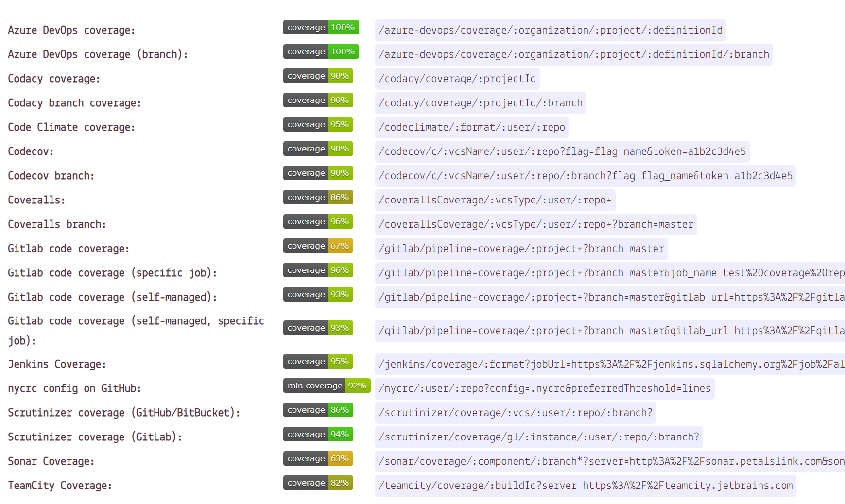Click 'Scrutinizer coverage (GitHub/BitBucket):' label
The height and width of the screenshot is (504, 845).
tap(124, 413)
